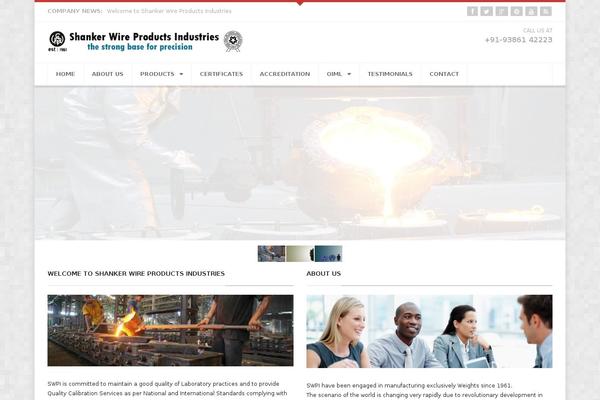Click the foundry workers welcome image

170,330
